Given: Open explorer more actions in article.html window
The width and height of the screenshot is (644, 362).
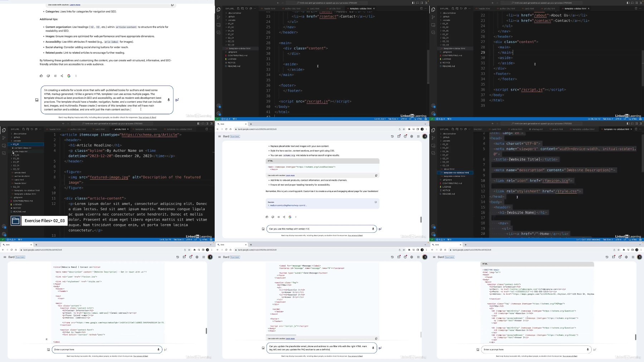Looking at the screenshot, I should pos(40,129).
